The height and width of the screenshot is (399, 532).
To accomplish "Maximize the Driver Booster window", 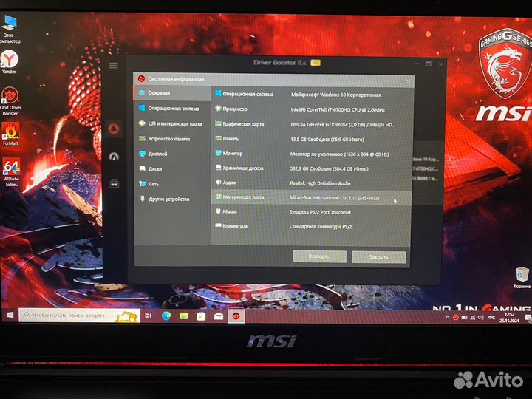I will 429,64.
